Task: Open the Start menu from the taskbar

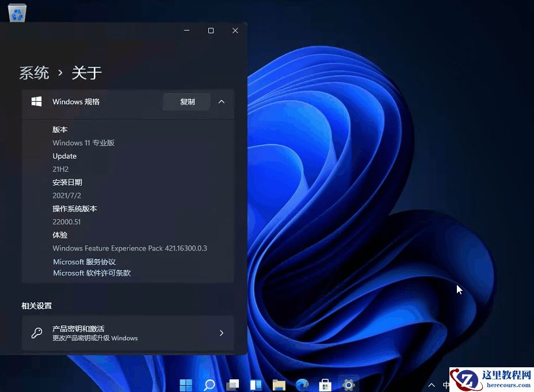Action: [185, 384]
